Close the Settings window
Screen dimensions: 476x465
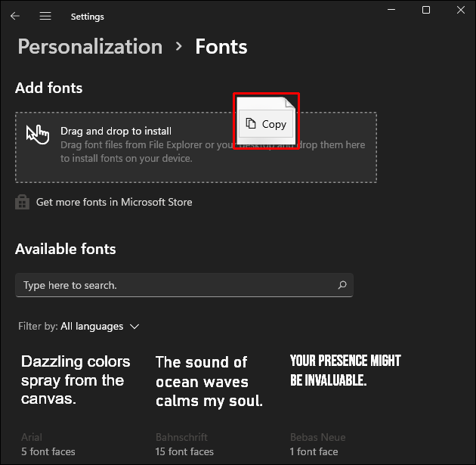461,11
